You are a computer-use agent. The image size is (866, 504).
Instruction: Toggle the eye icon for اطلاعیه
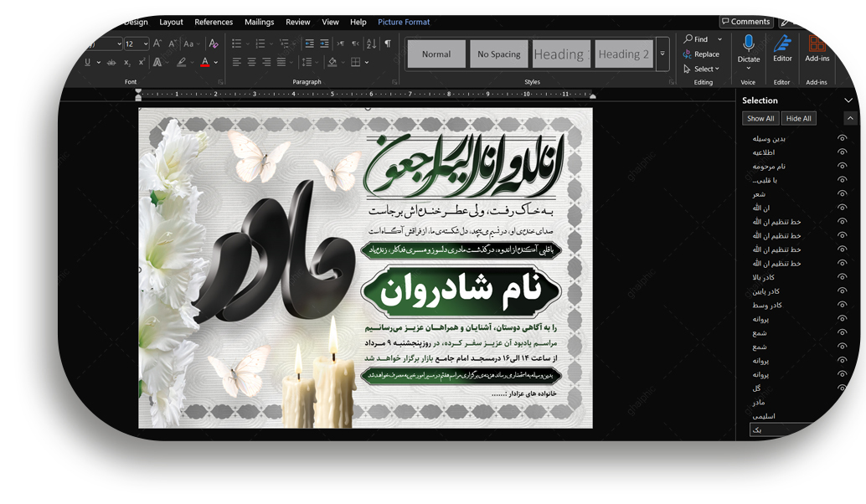tap(842, 152)
